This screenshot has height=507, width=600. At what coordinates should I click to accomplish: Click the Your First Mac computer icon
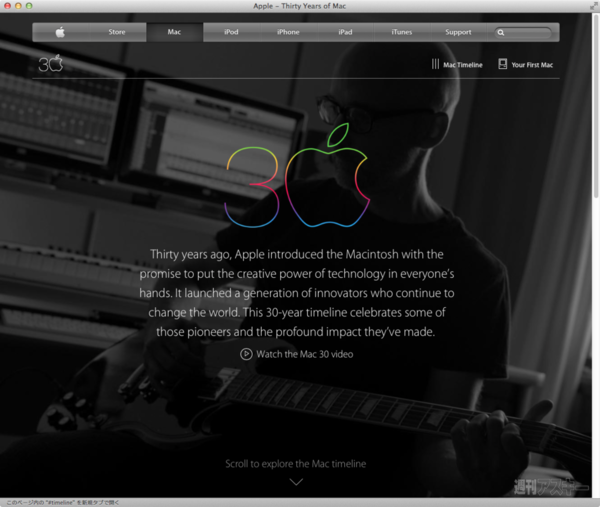pos(503,64)
